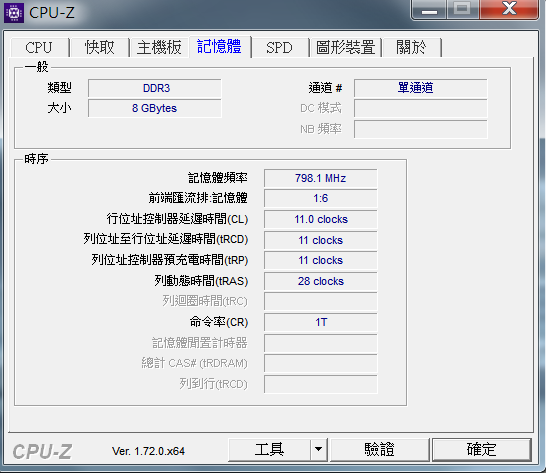This screenshot has width=546, height=473.
Task: Select the tRP 11 clocks value
Action: 321,261
